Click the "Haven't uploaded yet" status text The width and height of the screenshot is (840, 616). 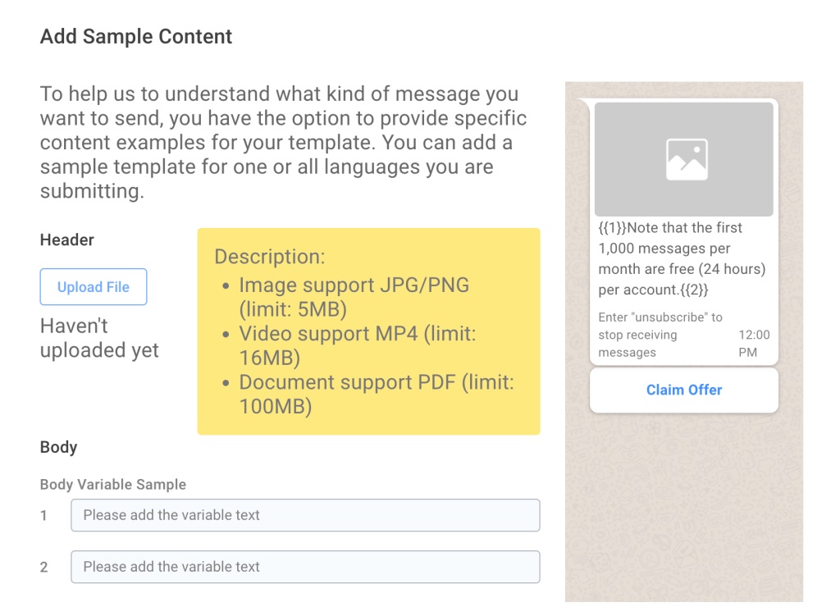coord(99,338)
